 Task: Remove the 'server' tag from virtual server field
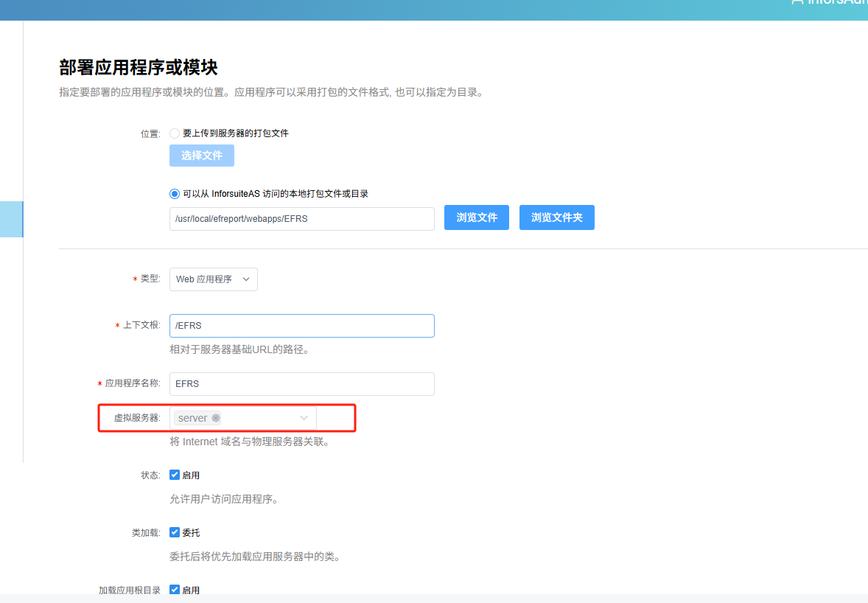pyautogui.click(x=216, y=418)
